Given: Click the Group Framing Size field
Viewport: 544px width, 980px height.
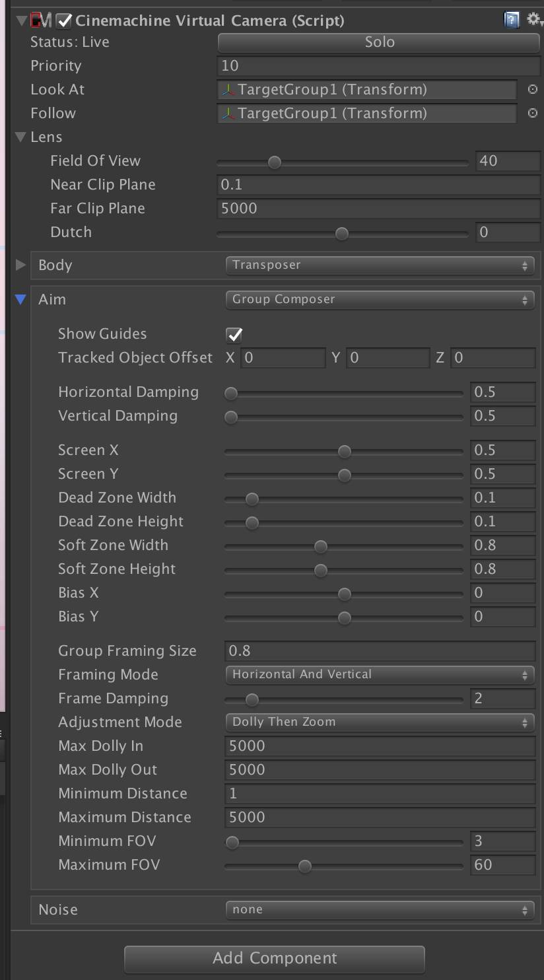Looking at the screenshot, I should 380,651.
